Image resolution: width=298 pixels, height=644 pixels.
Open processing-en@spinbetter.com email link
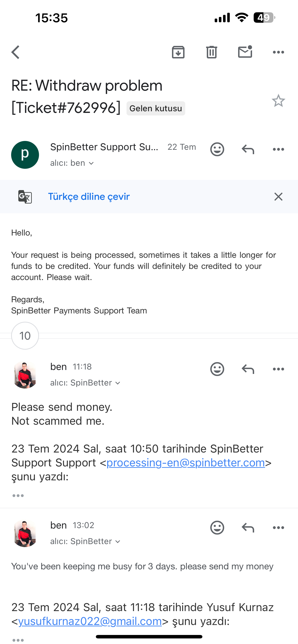click(186, 463)
